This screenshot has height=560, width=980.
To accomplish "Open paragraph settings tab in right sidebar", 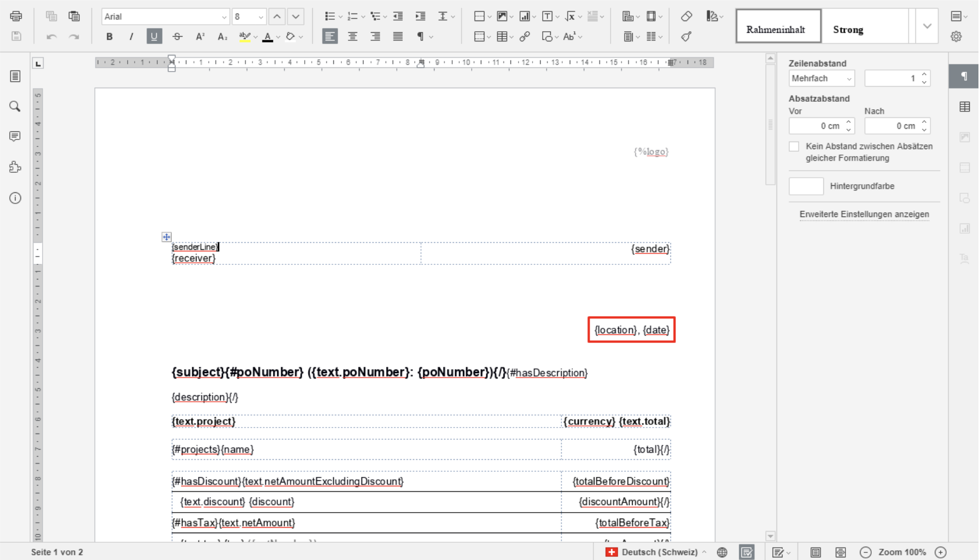I will (964, 76).
